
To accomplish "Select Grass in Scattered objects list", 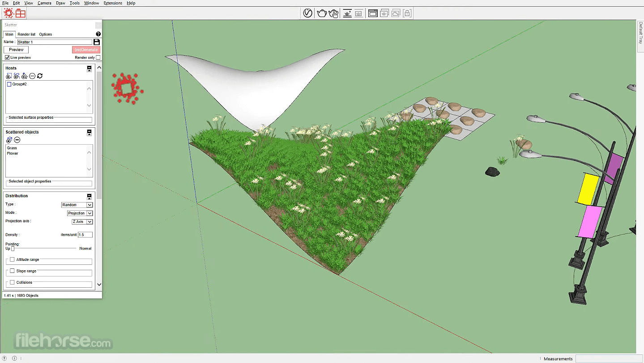I will tap(12, 148).
